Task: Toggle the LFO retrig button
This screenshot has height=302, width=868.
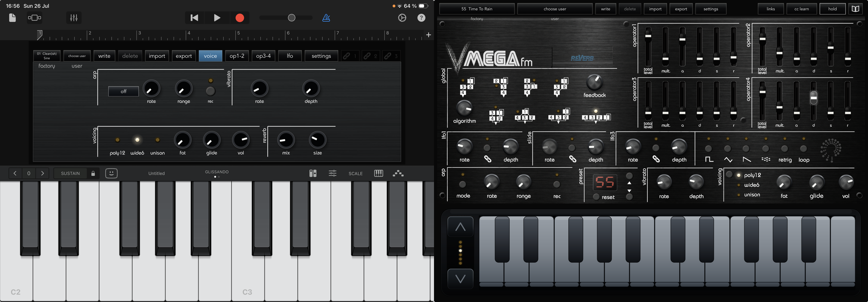Action: (x=785, y=149)
